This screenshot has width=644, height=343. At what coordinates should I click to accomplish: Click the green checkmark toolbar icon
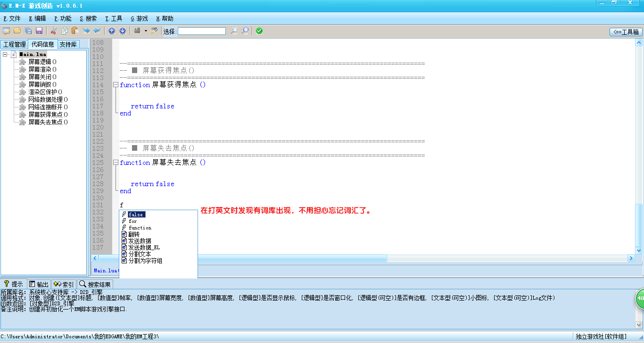[259, 31]
